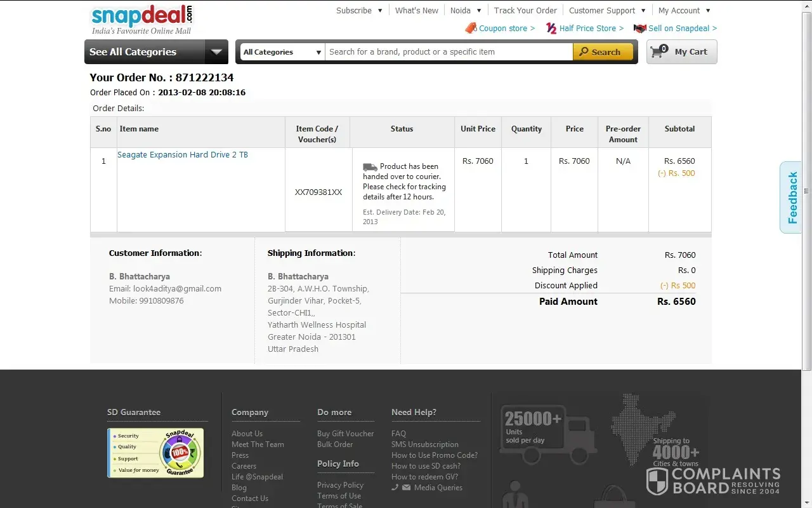Open the Noida city dropdown
Viewport: 812px width, 508px height.
[x=466, y=10]
